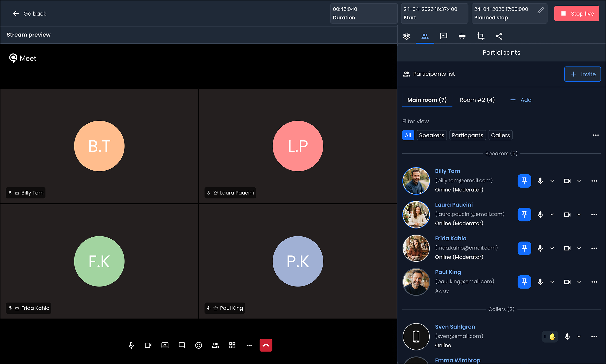Screen dimensions: 606x364
Task: Add a new room
Action: pyautogui.click(x=521, y=100)
